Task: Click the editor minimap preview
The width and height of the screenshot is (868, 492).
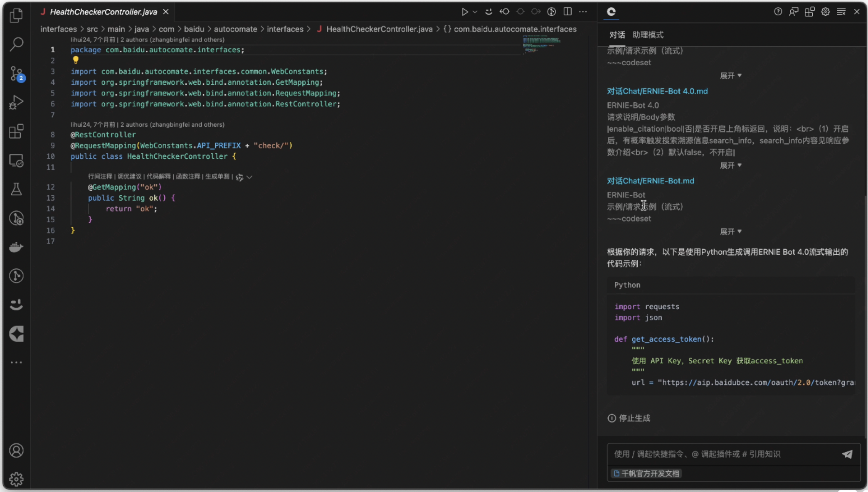Action: [x=542, y=44]
